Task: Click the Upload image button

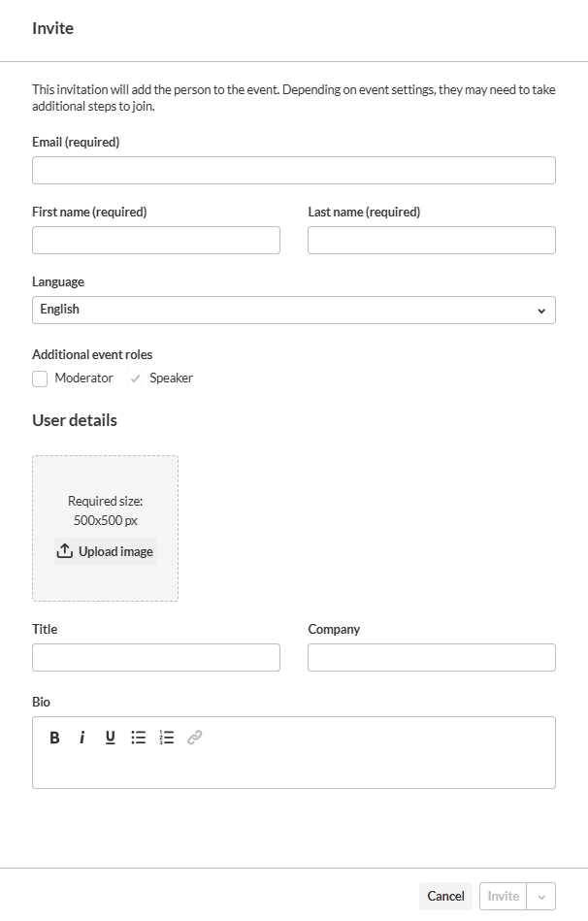Action: point(105,551)
